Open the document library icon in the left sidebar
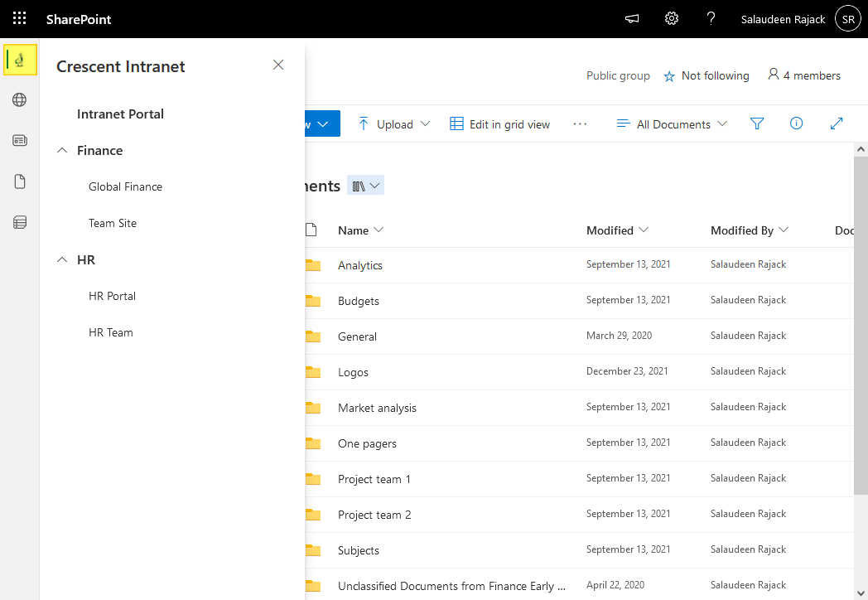 pyautogui.click(x=20, y=221)
